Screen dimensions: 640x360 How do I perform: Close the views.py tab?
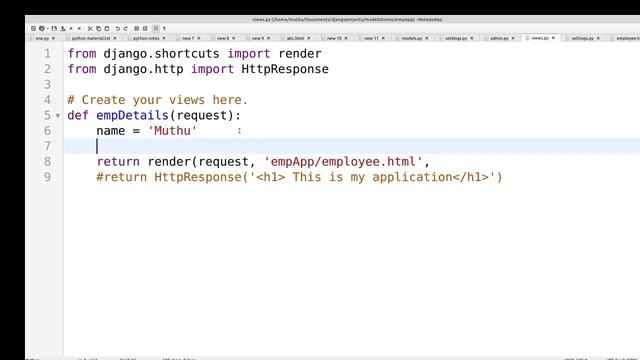[x=553, y=38]
